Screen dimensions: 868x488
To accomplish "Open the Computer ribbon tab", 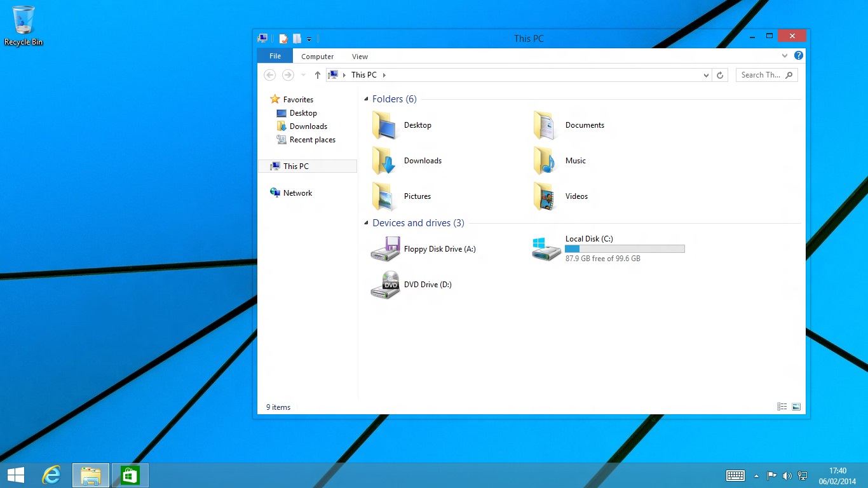I will point(317,57).
